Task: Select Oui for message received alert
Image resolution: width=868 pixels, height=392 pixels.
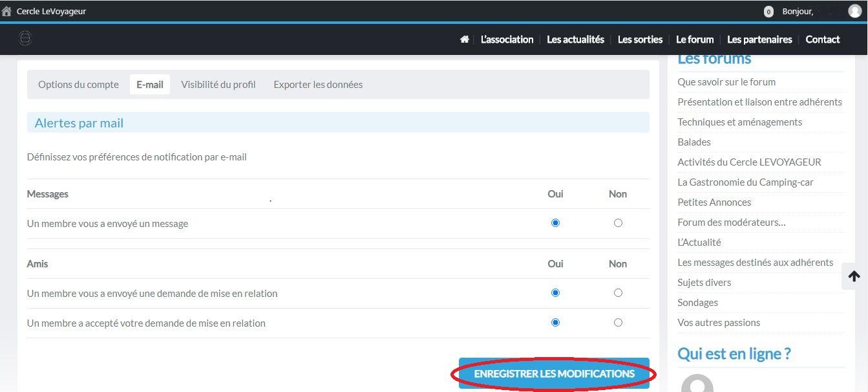Action: [x=555, y=223]
